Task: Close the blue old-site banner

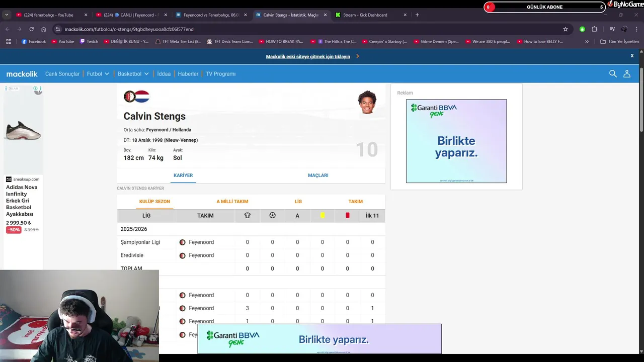Action: (x=632, y=56)
